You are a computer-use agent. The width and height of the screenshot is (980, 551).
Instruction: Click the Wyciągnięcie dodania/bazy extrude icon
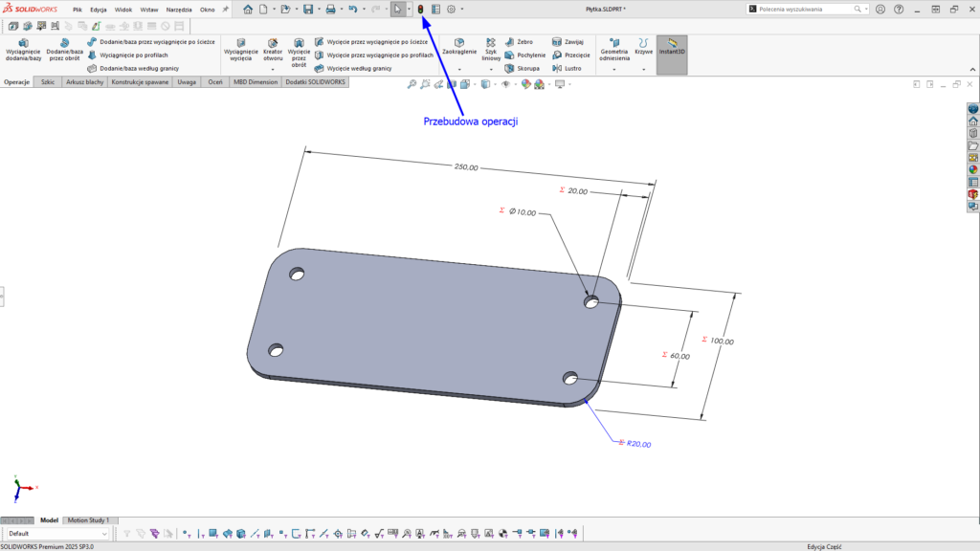tap(23, 45)
